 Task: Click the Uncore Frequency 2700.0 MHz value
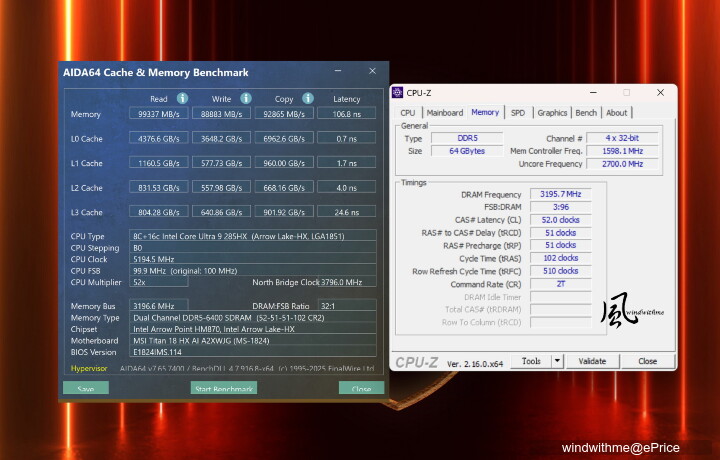[622, 164]
